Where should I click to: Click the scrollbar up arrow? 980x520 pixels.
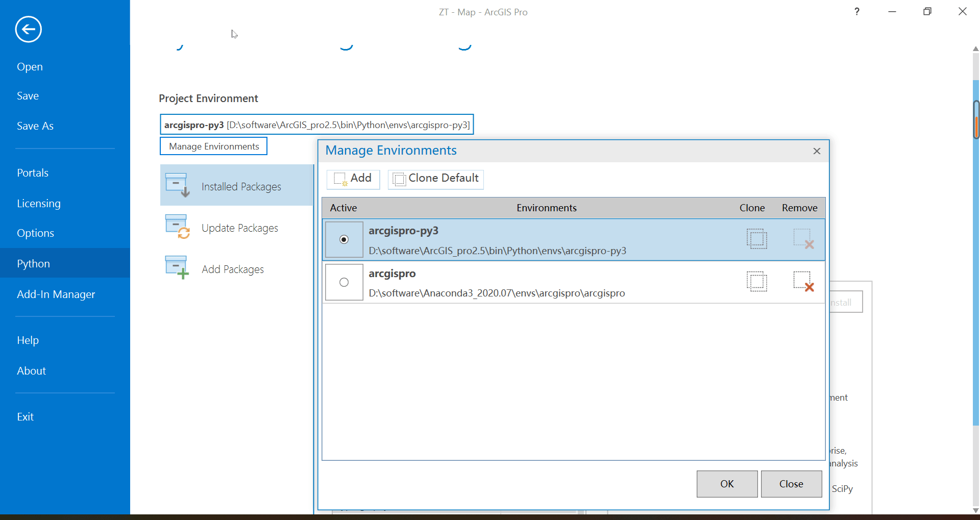[976, 49]
